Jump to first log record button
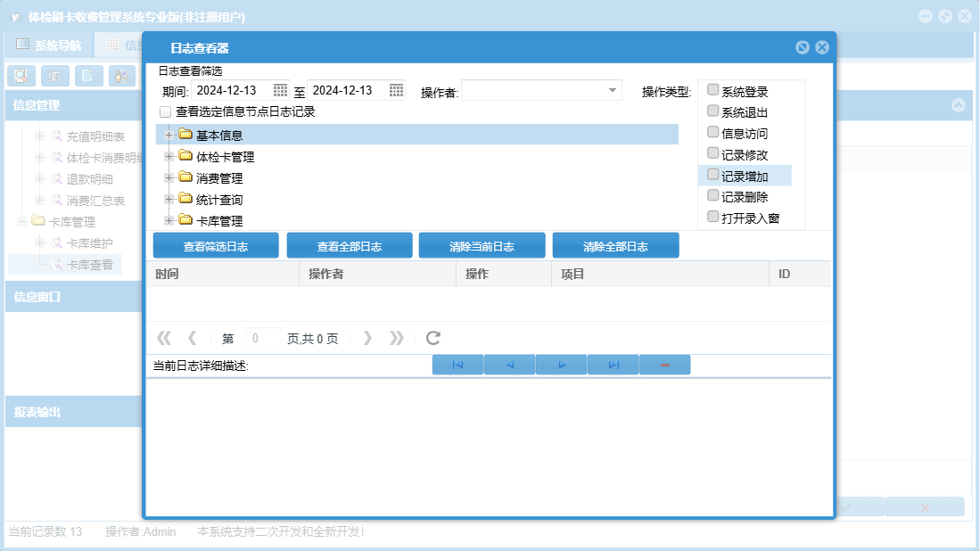 [457, 365]
